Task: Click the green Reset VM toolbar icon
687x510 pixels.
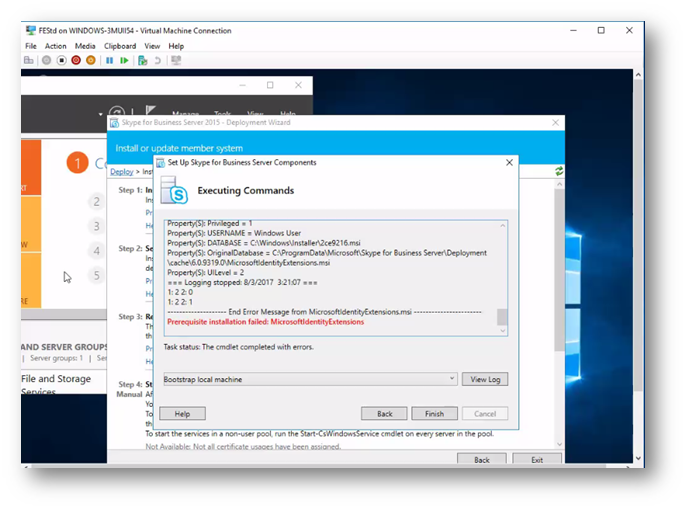Action: [x=124, y=60]
